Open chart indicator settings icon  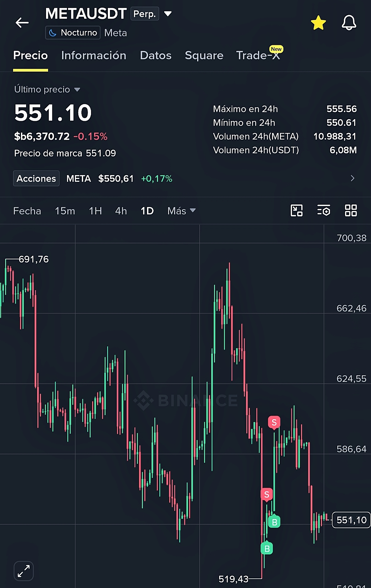[324, 210]
